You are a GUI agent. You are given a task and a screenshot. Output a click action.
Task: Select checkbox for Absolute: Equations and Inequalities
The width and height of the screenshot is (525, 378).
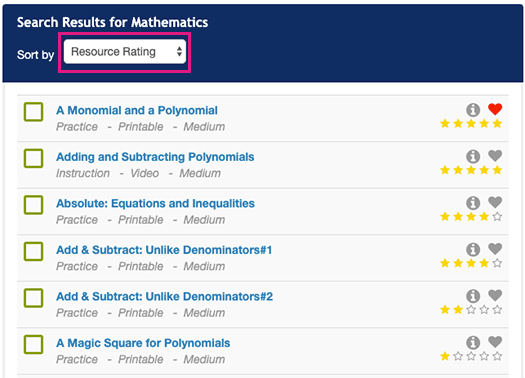tap(33, 205)
